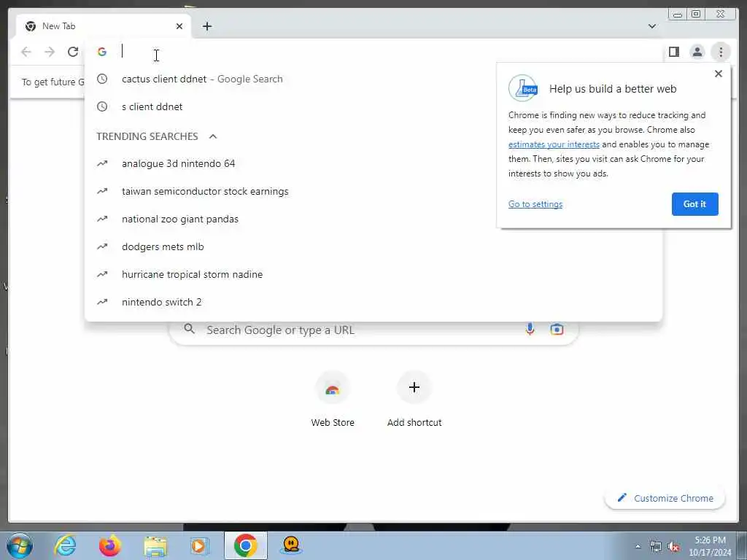
Task: Select 'dodgers mets mlb' trending search
Action: (373, 246)
